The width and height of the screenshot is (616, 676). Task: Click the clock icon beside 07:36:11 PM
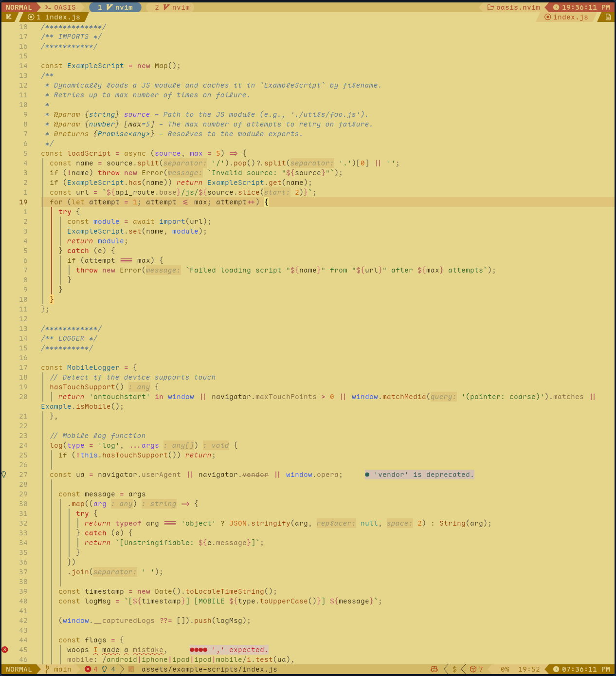click(556, 669)
